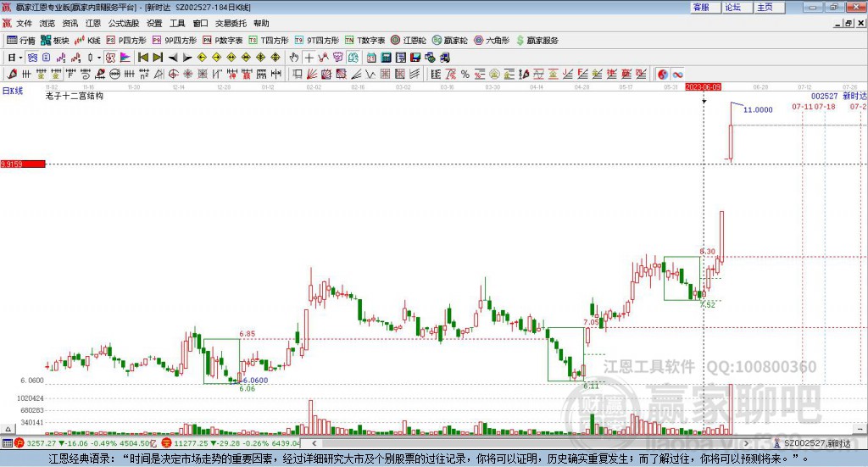Select the hand pan tool
This screenshot has width=868, height=467.
pyautogui.click(x=294, y=58)
